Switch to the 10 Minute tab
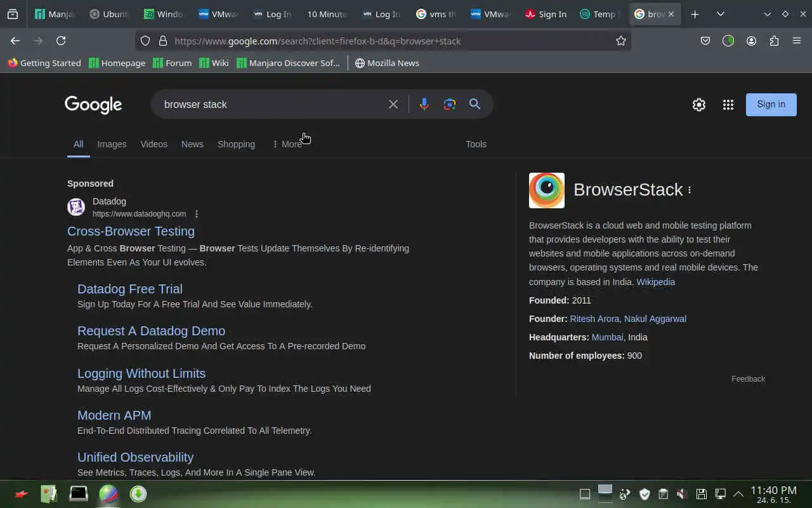Viewport: 812px width, 508px height. click(x=327, y=14)
